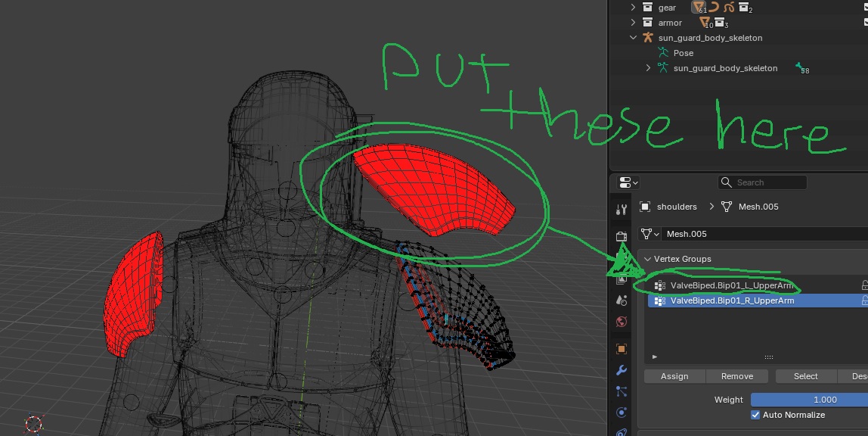Click the Deselect button

[x=853, y=376]
